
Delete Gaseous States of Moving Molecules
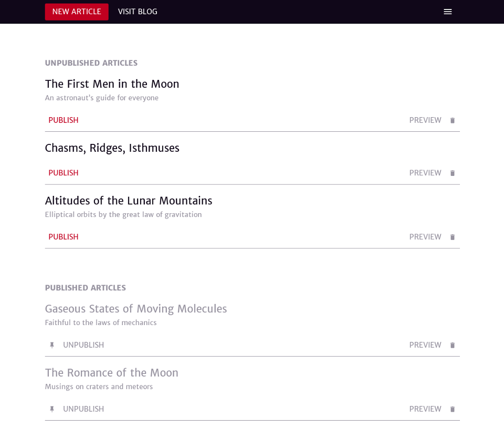click(x=452, y=345)
